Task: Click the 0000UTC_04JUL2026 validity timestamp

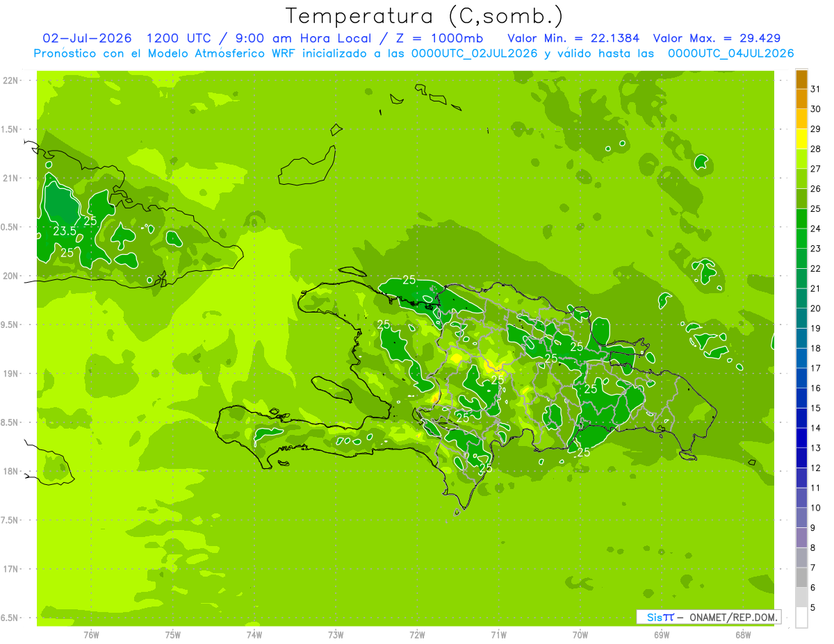Action: pos(730,53)
